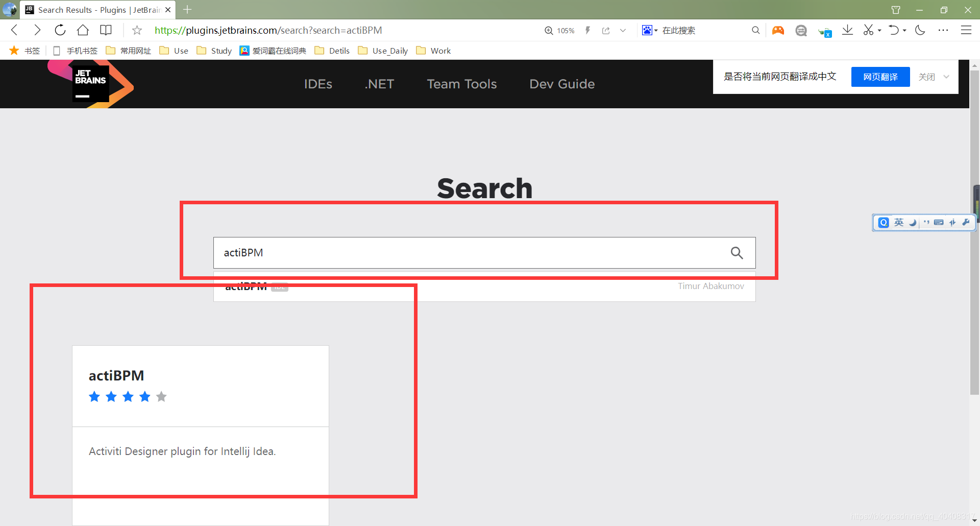Viewport: 980px width, 526px height.
Task: Toggle the lightning speed mode icon
Action: 587,31
